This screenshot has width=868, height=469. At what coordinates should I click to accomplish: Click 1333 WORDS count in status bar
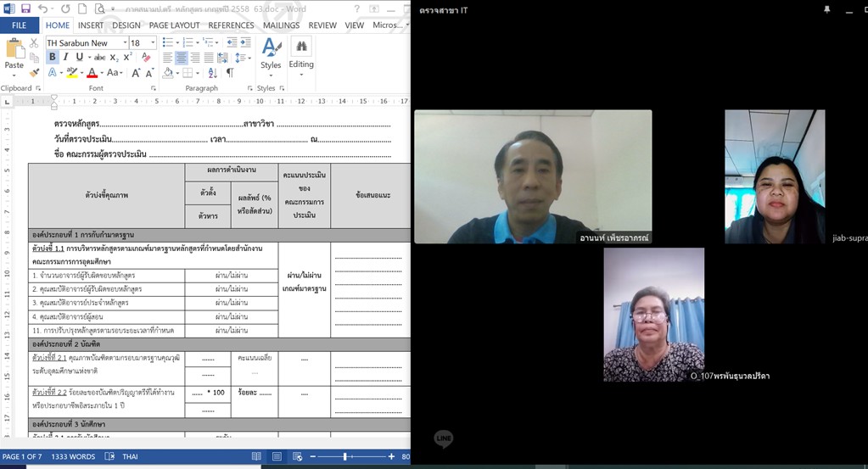73,456
